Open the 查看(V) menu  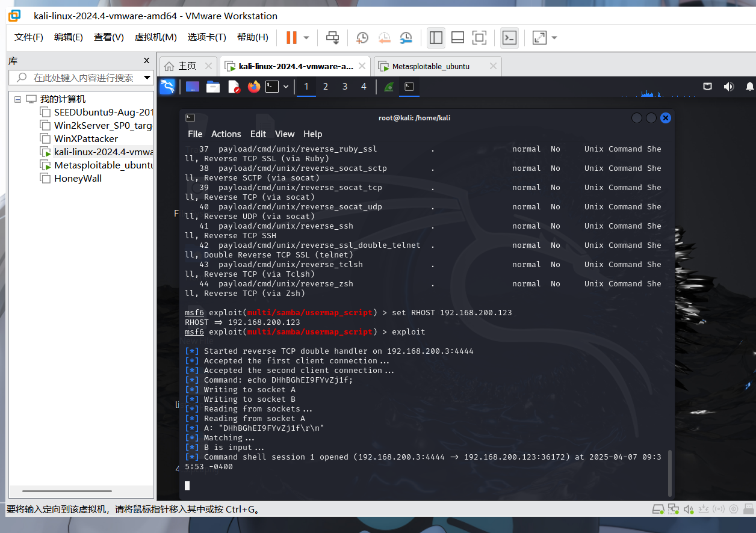109,37
